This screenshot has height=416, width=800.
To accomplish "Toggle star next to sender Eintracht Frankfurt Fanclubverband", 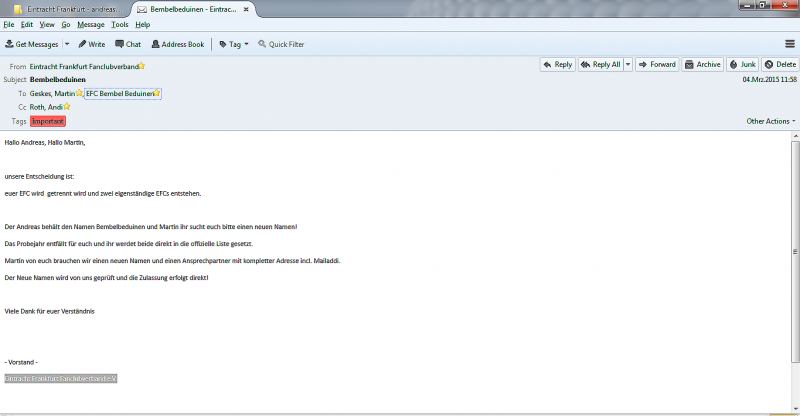I will click(142, 66).
